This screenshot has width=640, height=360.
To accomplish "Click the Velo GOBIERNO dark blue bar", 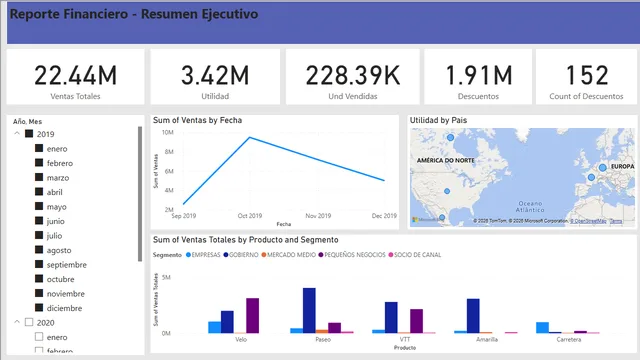I will click(227, 322).
